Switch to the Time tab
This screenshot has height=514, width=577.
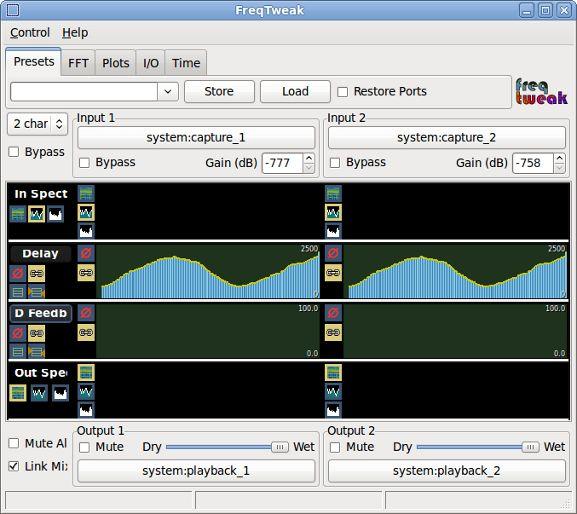pyautogui.click(x=186, y=63)
